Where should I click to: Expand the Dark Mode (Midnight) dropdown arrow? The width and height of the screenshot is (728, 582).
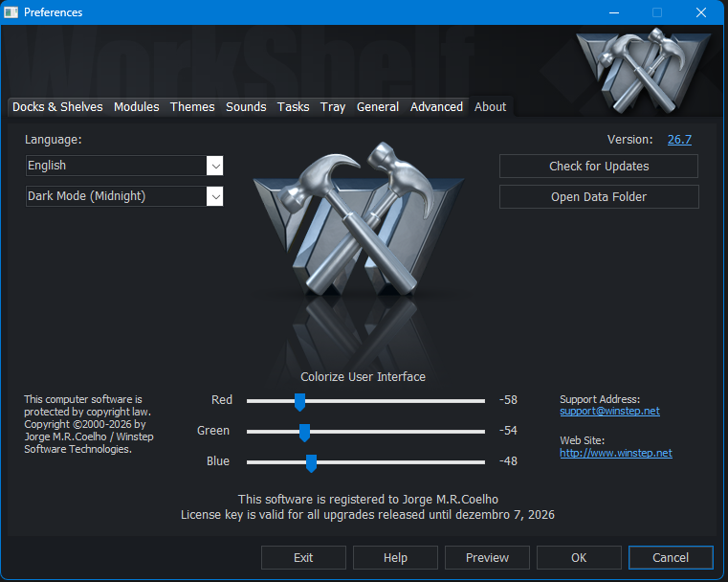(x=215, y=196)
